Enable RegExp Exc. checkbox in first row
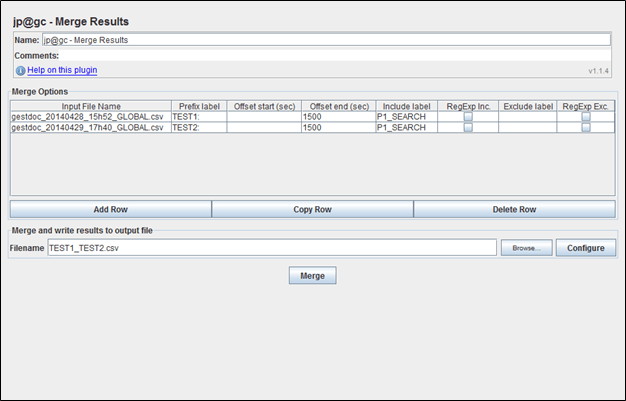 point(586,117)
